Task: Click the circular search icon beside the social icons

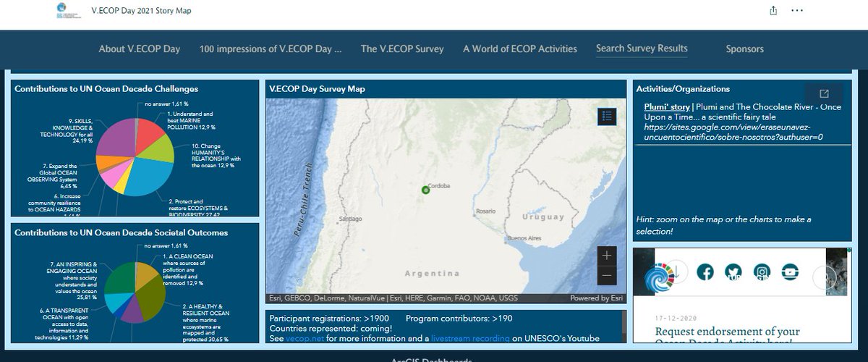Action: (x=823, y=277)
